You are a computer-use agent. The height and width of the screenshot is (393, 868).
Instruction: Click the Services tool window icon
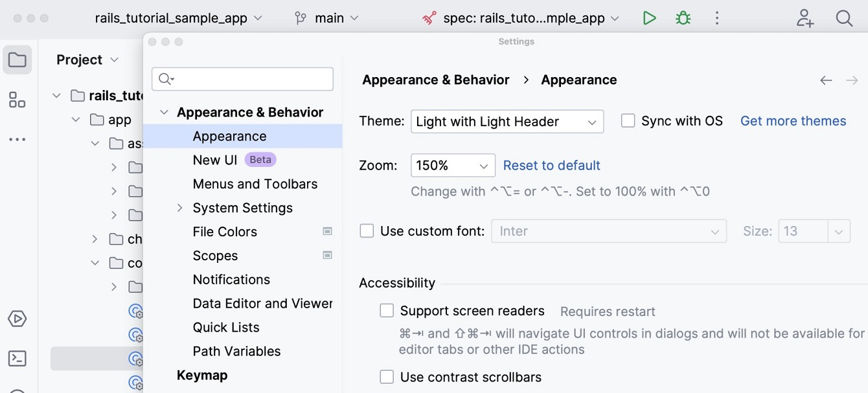point(17,319)
